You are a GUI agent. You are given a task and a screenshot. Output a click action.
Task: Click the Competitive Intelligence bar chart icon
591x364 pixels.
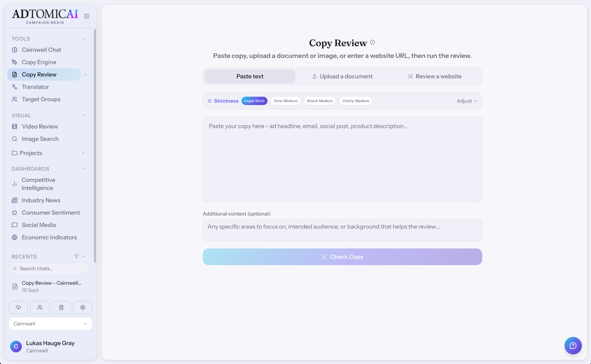pos(14,184)
